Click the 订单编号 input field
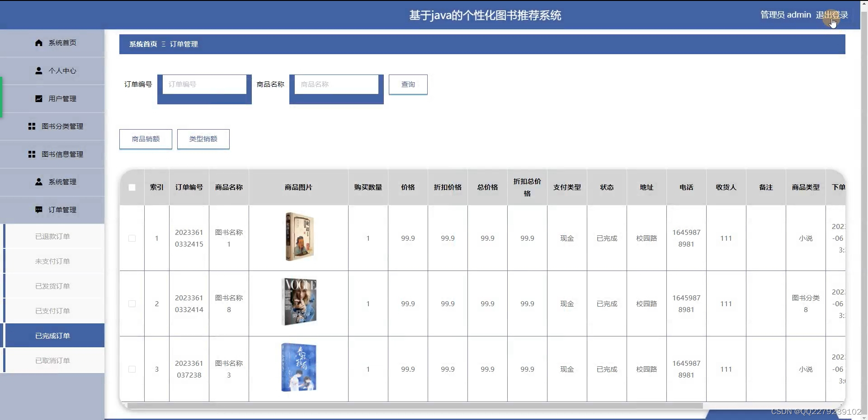This screenshot has height=420, width=868. (204, 84)
